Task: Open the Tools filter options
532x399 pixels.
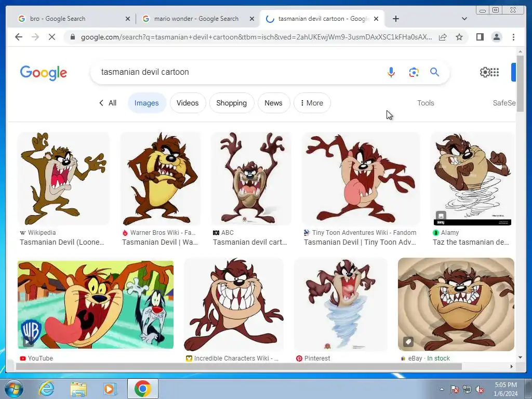Action: tap(425, 103)
